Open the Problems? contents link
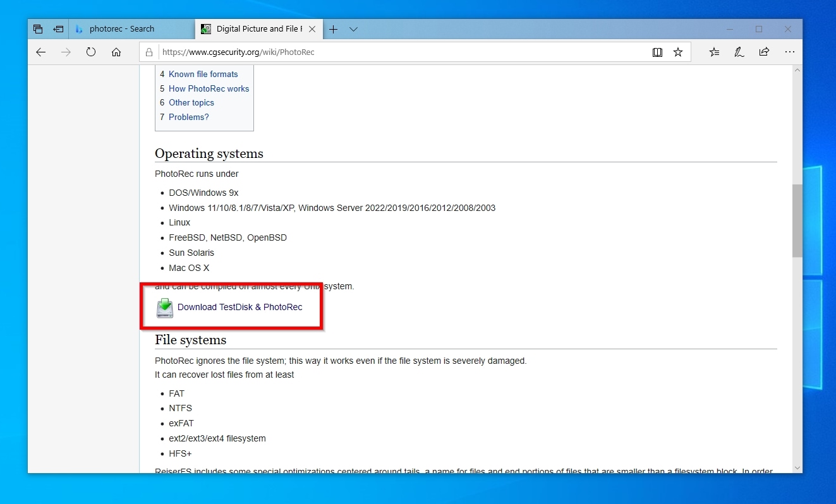 pos(189,117)
